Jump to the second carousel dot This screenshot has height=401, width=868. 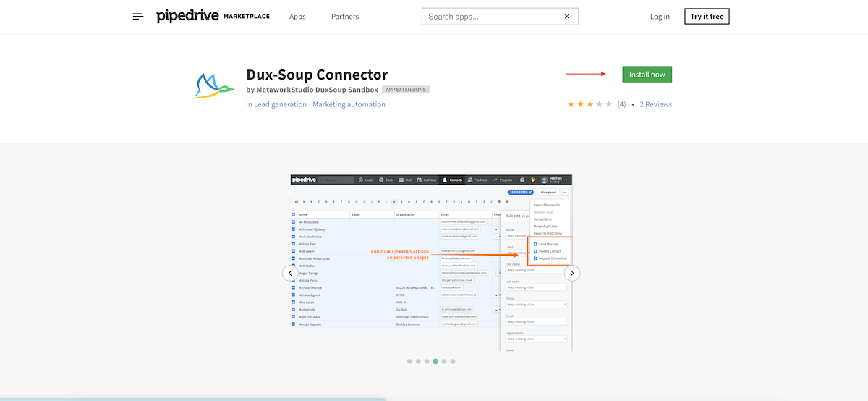tap(418, 361)
